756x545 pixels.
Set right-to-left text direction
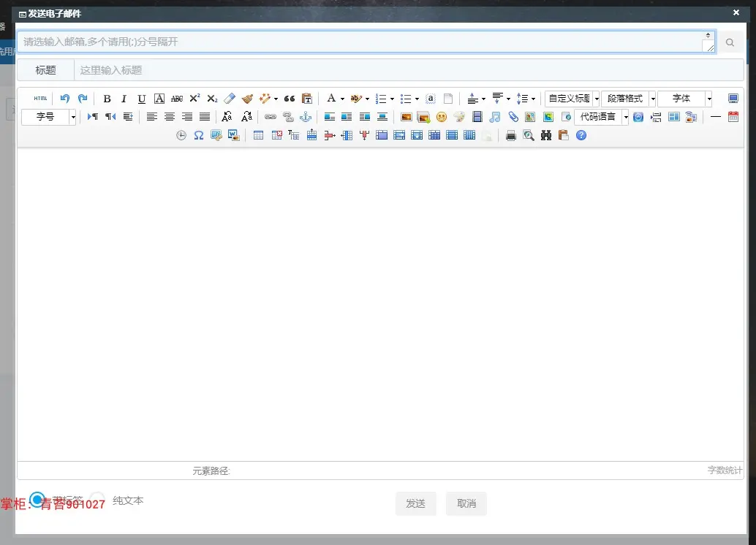(x=110, y=117)
